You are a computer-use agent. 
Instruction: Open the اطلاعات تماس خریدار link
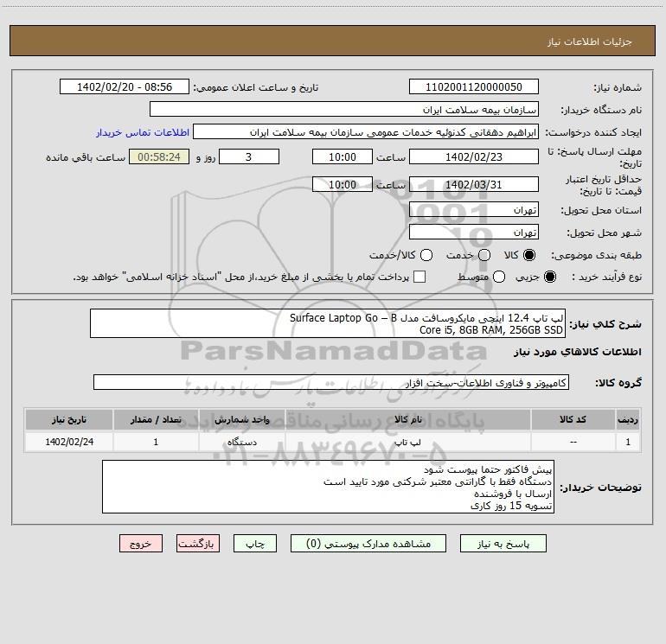click(x=143, y=132)
